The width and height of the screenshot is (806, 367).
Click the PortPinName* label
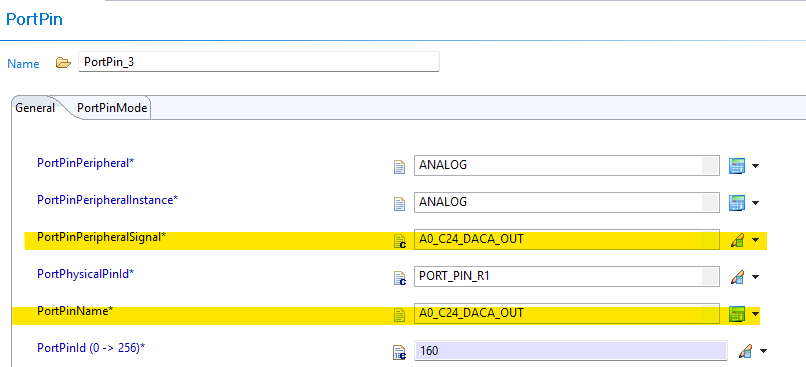pyautogui.click(x=75, y=311)
